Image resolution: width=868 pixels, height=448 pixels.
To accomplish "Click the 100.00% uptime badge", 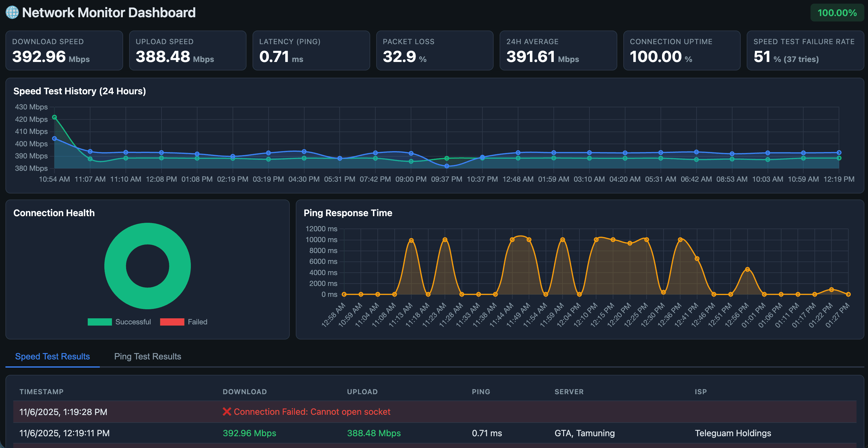I will point(837,13).
